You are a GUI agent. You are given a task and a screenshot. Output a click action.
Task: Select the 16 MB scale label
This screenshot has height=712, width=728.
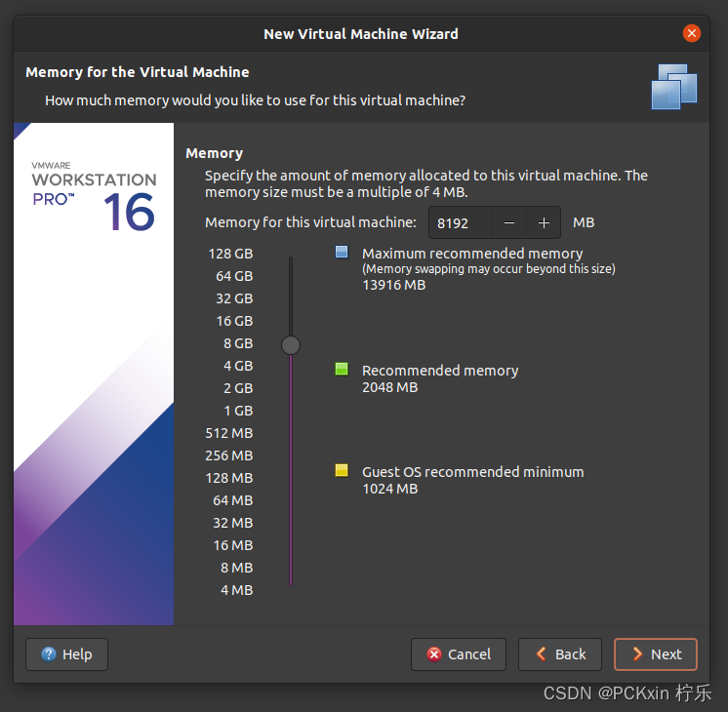tap(232, 545)
